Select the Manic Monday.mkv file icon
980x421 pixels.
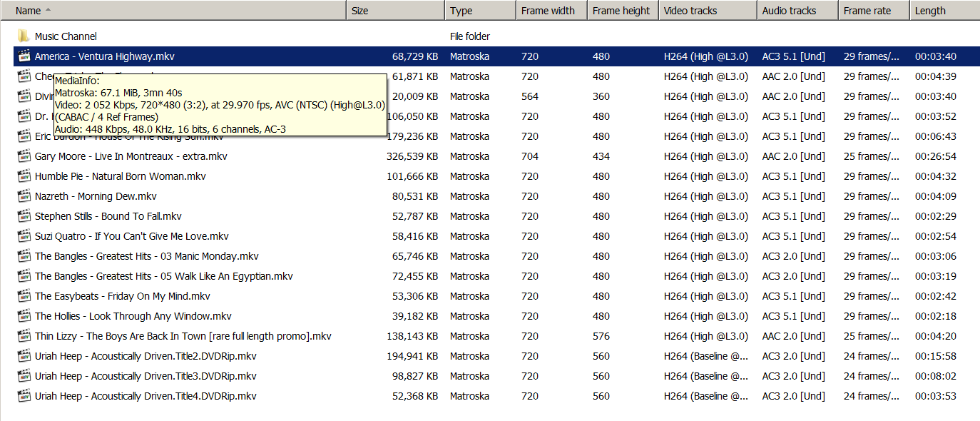pyautogui.click(x=24, y=256)
